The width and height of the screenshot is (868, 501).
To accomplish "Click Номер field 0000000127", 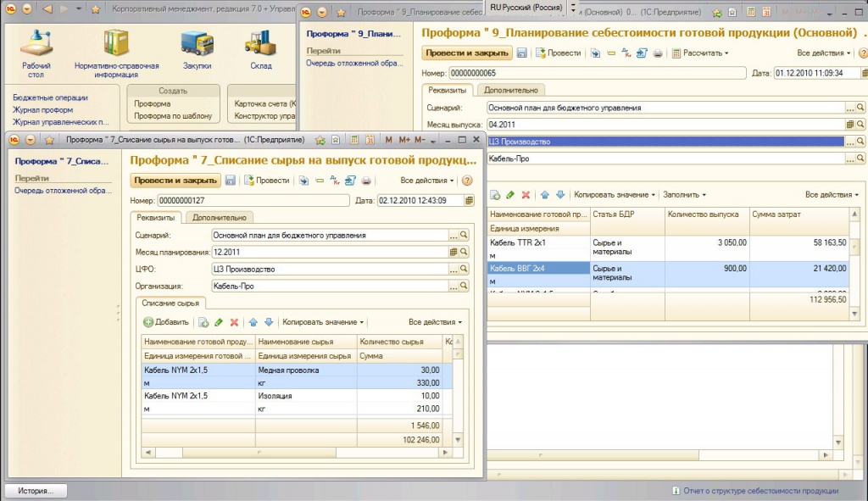I will click(x=253, y=200).
